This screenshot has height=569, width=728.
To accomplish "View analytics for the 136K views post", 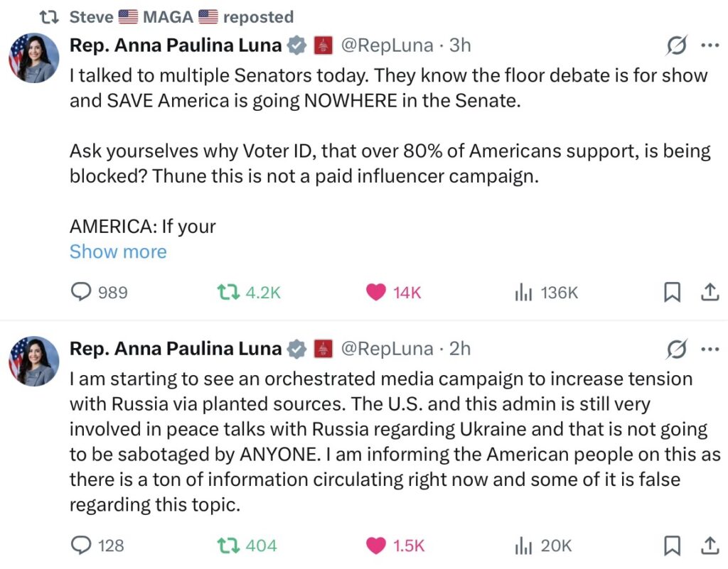I will [x=523, y=292].
